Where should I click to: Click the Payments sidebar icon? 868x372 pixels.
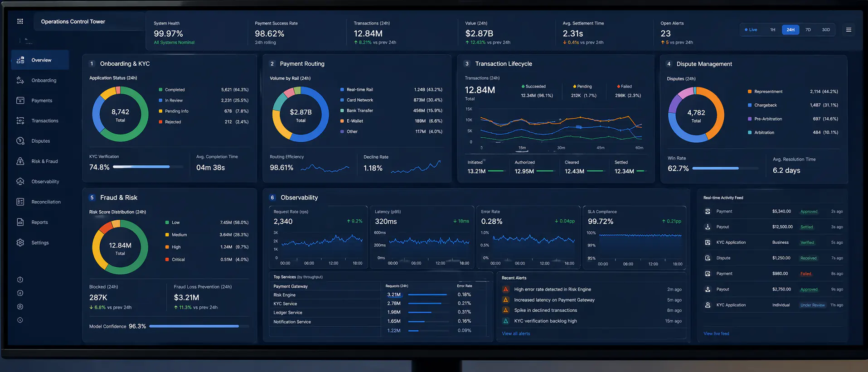point(20,101)
